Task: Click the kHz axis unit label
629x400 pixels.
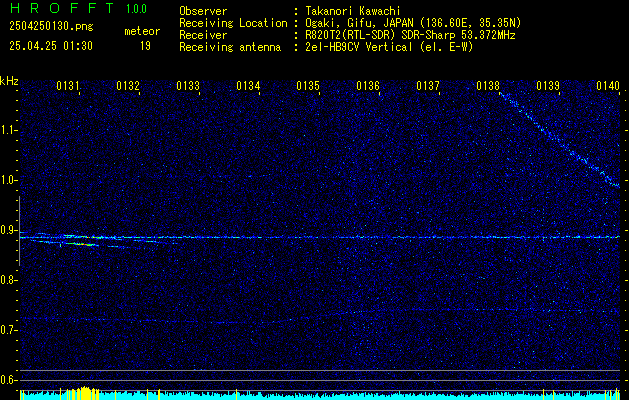Action: point(9,81)
